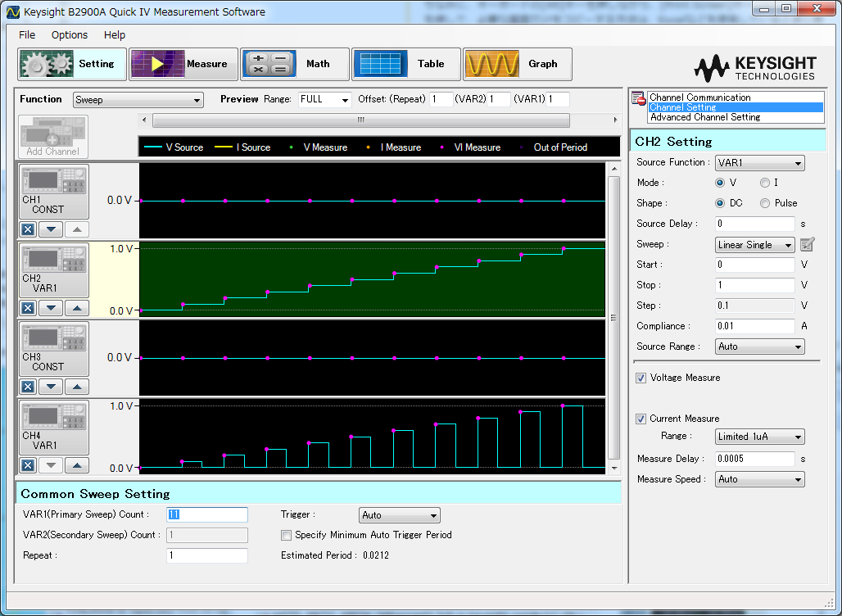Open the Table view
Screen dimensions: 842x616
tap(407, 64)
